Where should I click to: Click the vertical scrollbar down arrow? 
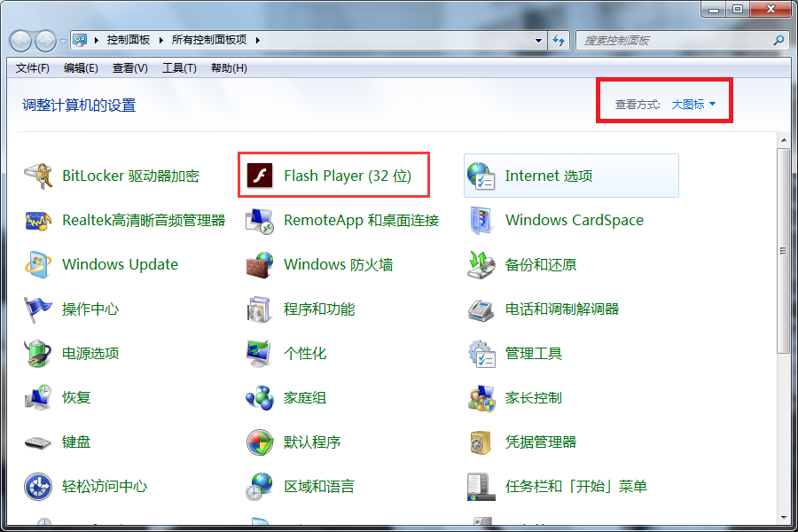click(783, 517)
